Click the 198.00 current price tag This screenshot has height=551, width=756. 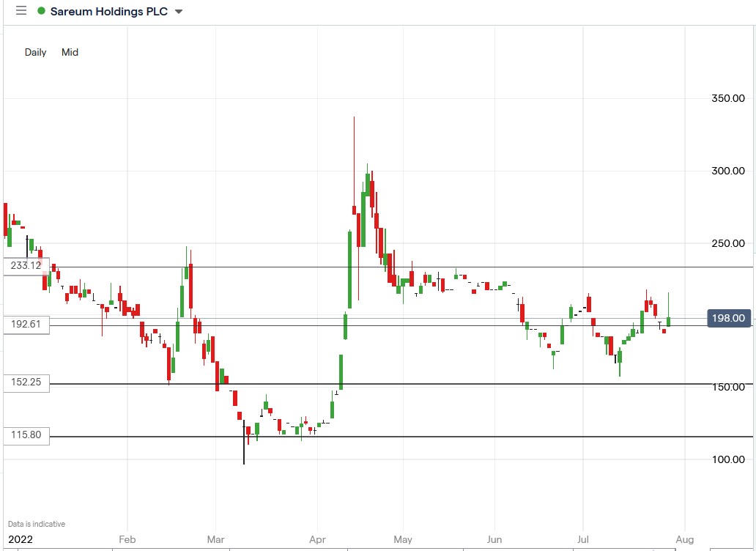tap(728, 318)
